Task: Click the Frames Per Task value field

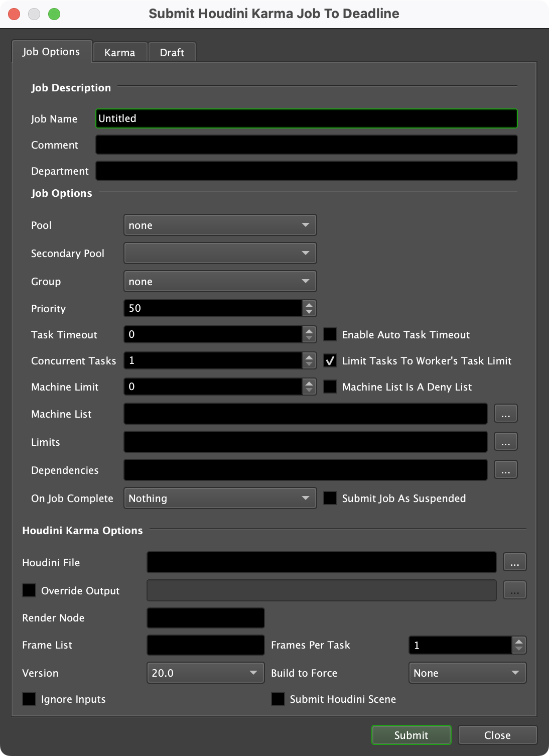Action: [461, 645]
